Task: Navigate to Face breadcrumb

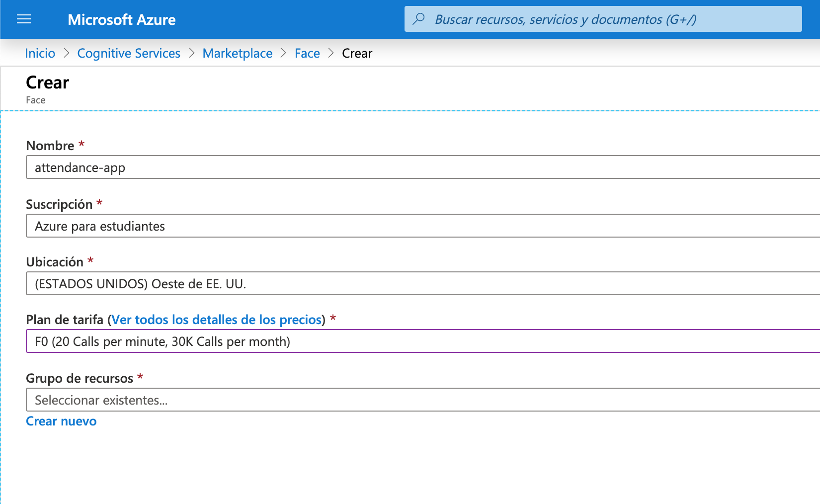Action: (307, 53)
